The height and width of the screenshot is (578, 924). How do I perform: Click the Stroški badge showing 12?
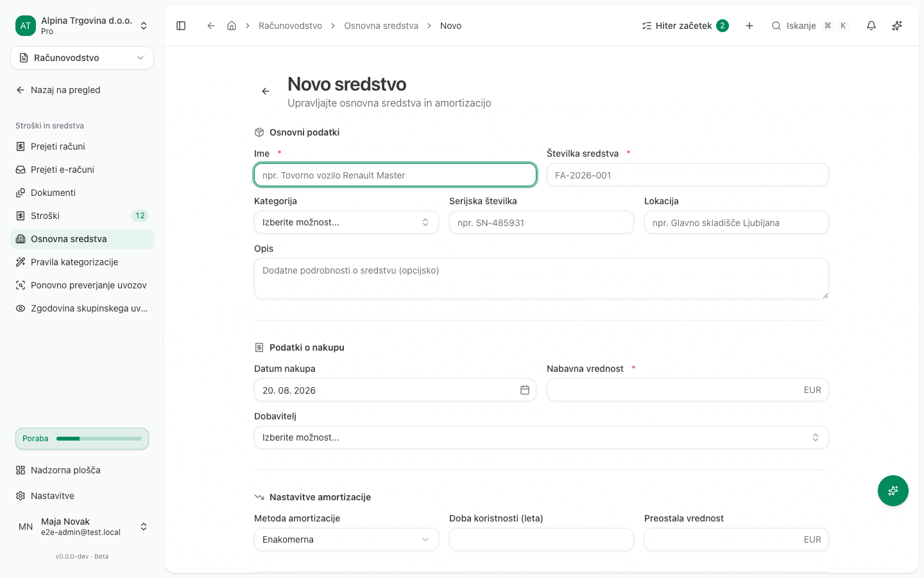pyautogui.click(x=140, y=216)
